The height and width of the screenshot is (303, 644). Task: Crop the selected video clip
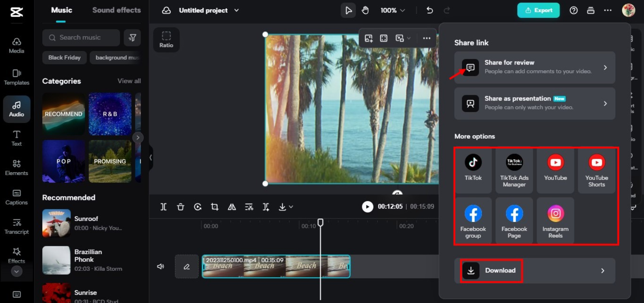[215, 207]
